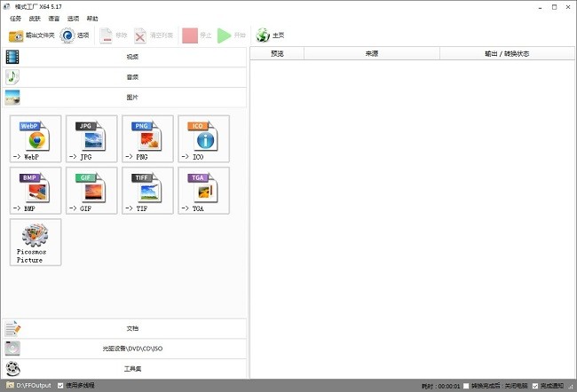Enable 转换完成后 关闭电脑 checkbox
Viewport: 577px width, 392px height.
(x=467, y=386)
